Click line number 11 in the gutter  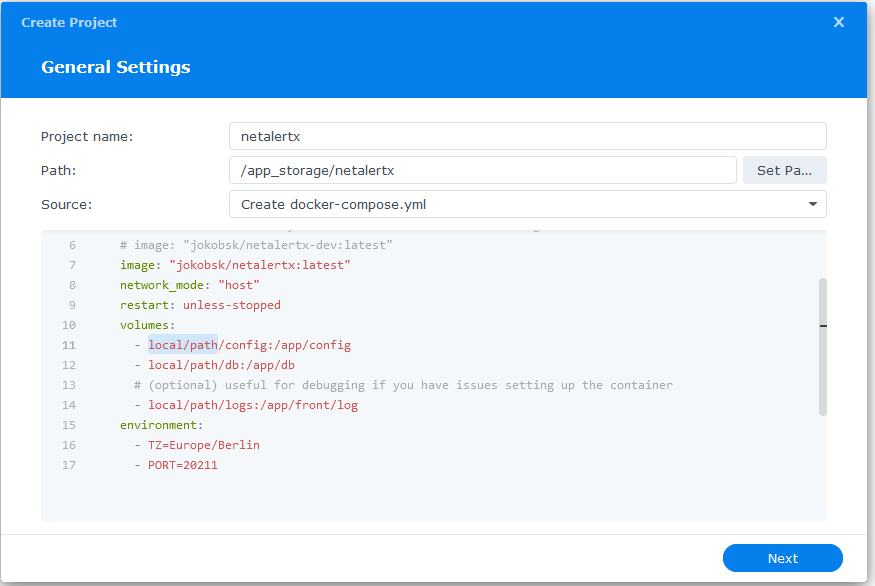(69, 345)
